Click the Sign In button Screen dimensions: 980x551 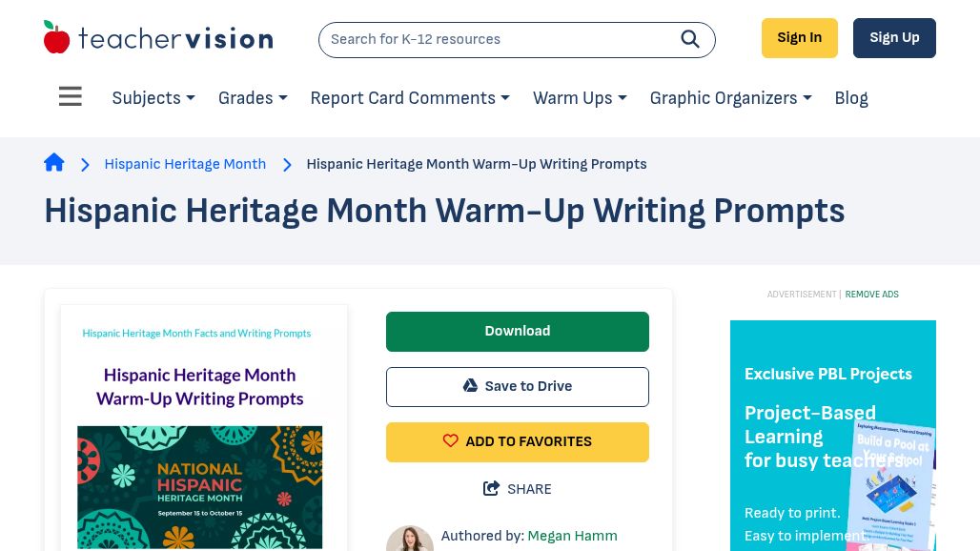pos(799,38)
